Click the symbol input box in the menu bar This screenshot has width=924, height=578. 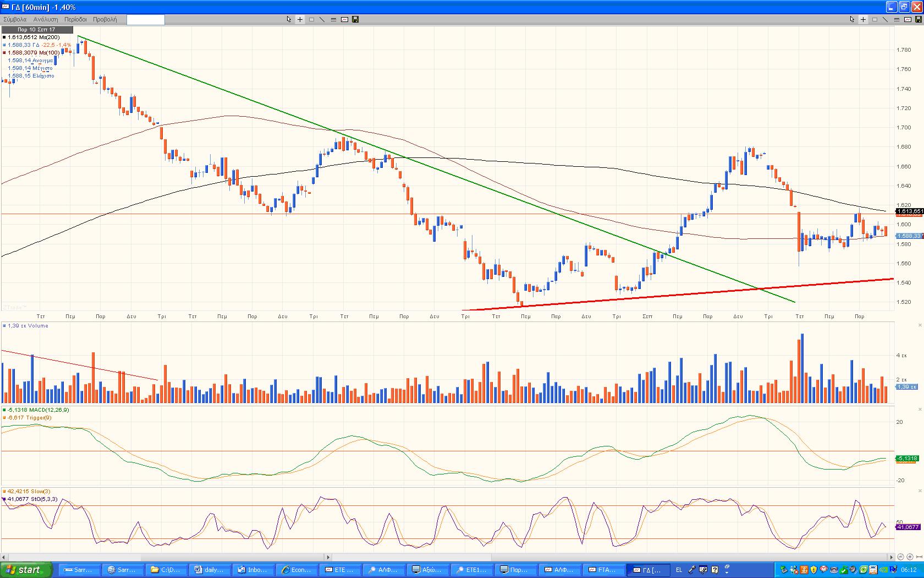point(145,20)
